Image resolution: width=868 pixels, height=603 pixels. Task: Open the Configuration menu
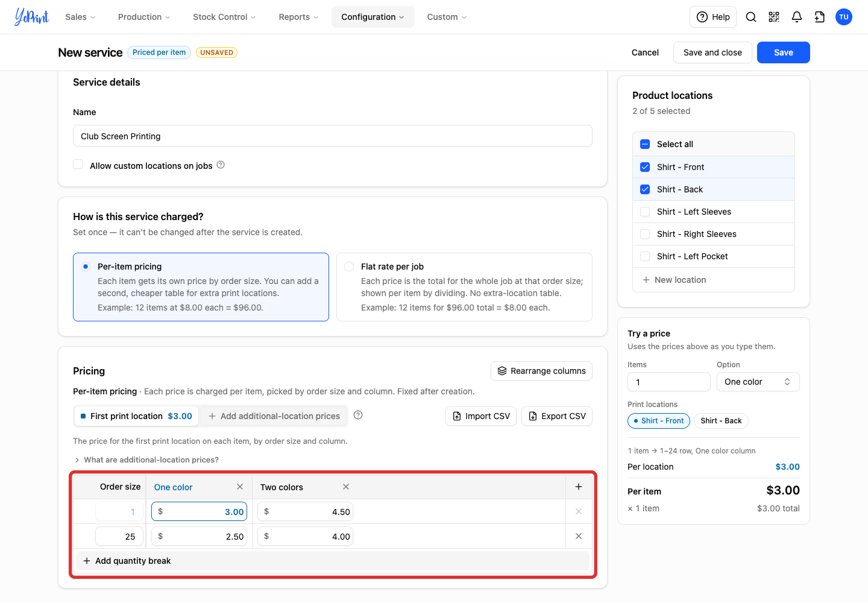[x=373, y=17]
